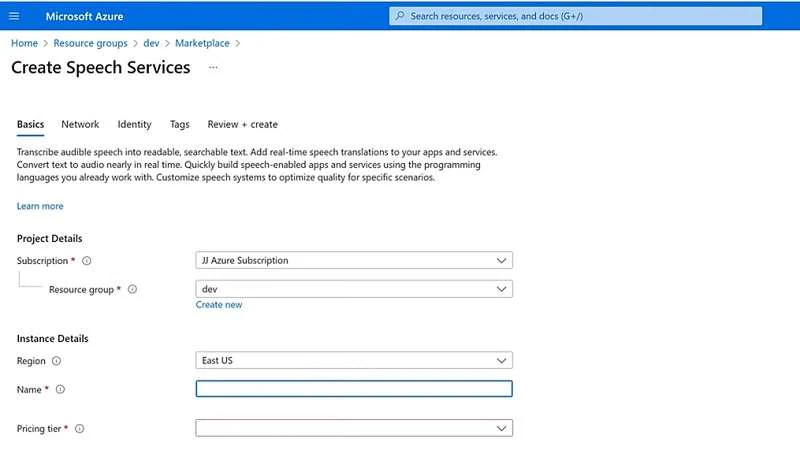
Task: Click the Pricing tier info icon
Action: (x=79, y=429)
